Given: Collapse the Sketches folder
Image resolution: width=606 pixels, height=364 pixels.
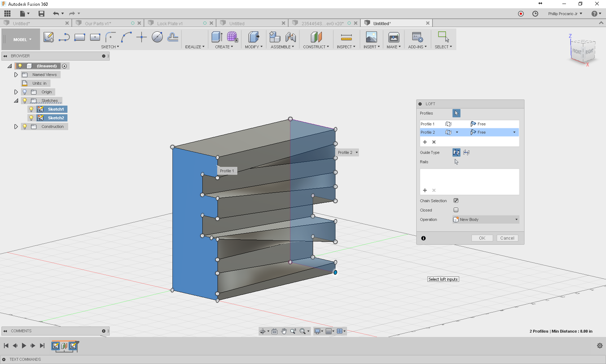Looking at the screenshot, I should pos(16,101).
